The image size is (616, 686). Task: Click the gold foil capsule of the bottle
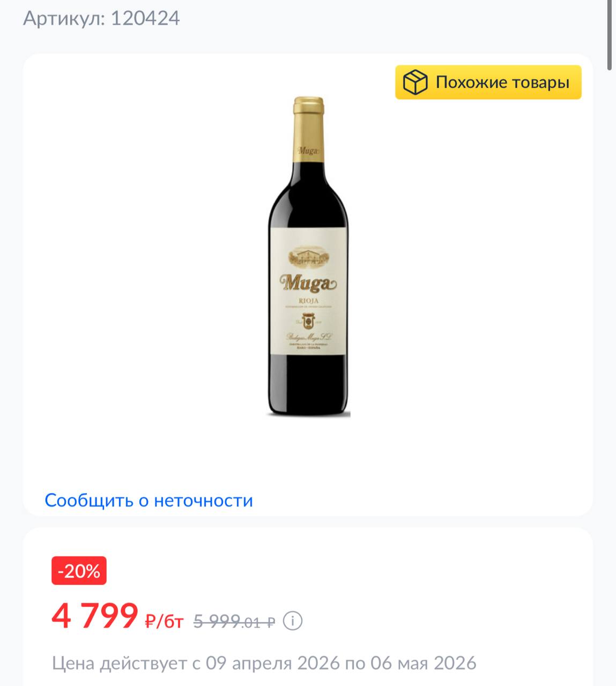pyautogui.click(x=308, y=123)
